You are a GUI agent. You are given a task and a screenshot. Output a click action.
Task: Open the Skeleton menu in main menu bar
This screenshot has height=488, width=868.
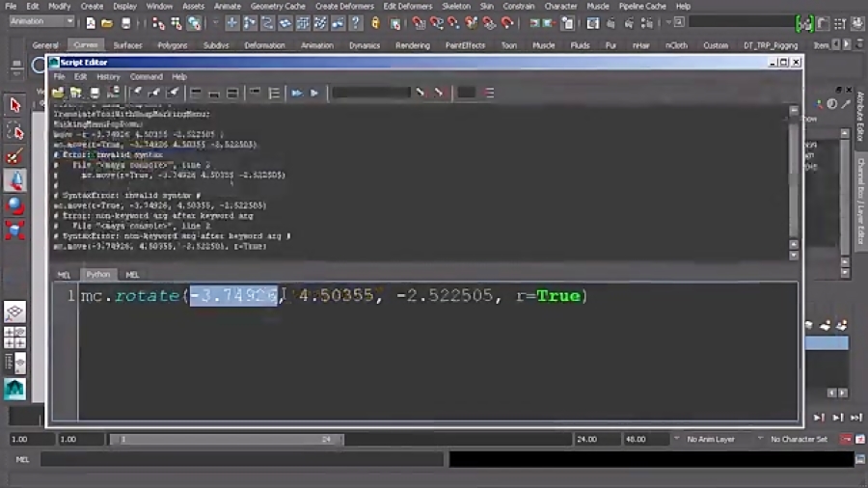(455, 6)
